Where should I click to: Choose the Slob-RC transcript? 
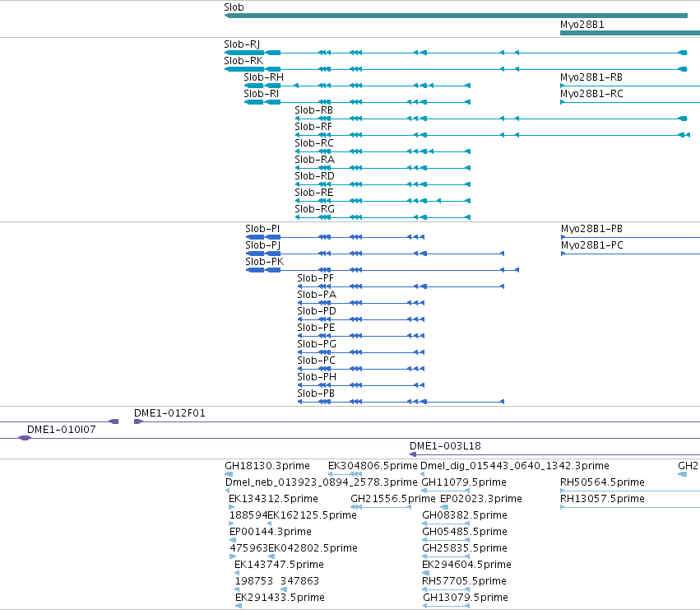point(314,143)
